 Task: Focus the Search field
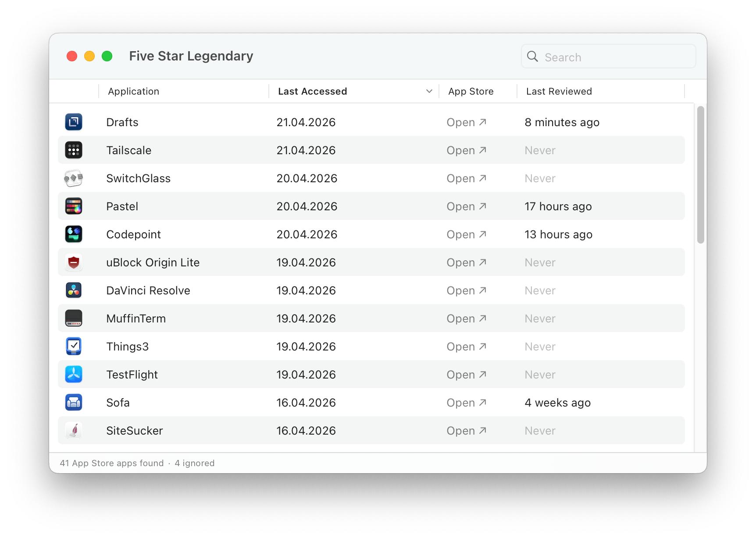pyautogui.click(x=608, y=57)
